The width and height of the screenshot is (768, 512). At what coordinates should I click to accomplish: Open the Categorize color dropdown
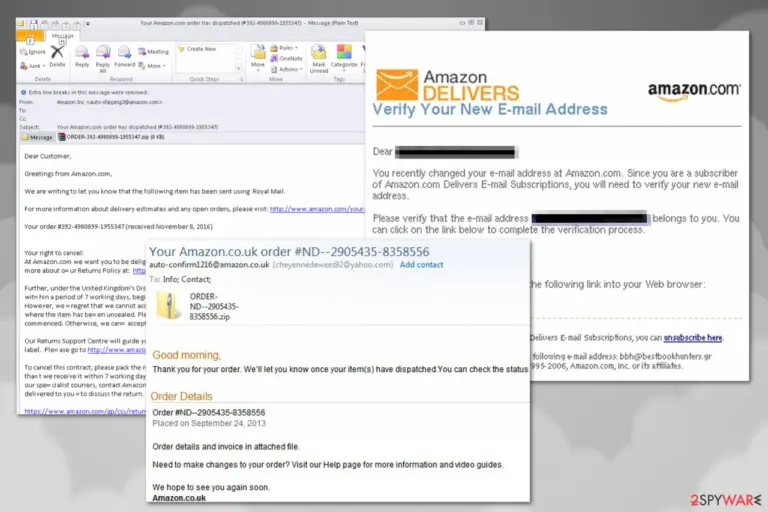[344, 68]
